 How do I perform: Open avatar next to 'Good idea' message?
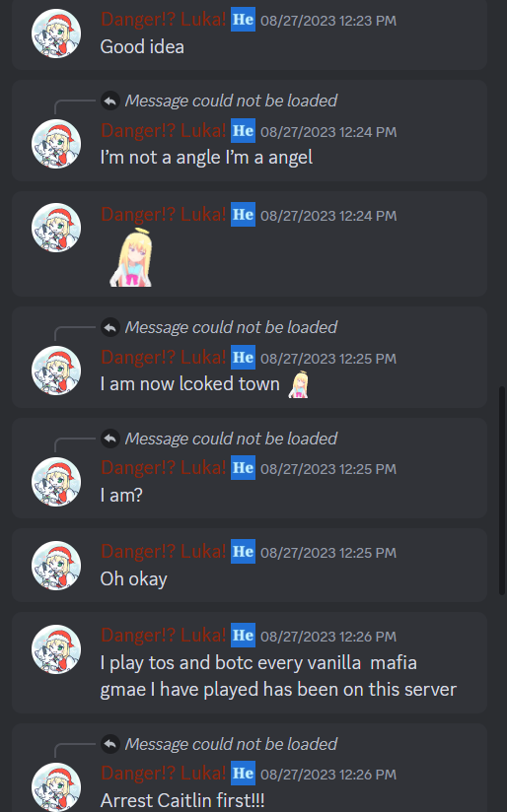coord(56,34)
